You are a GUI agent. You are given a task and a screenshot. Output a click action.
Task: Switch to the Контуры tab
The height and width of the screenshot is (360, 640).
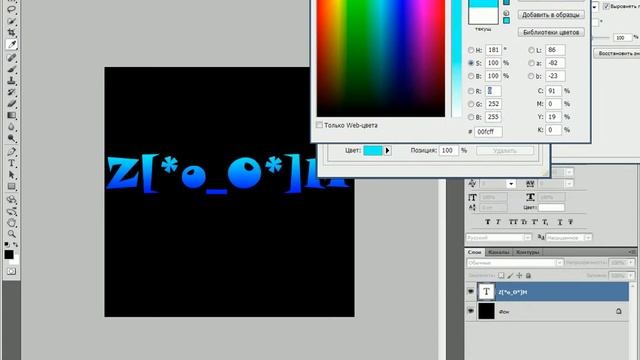tap(528, 252)
